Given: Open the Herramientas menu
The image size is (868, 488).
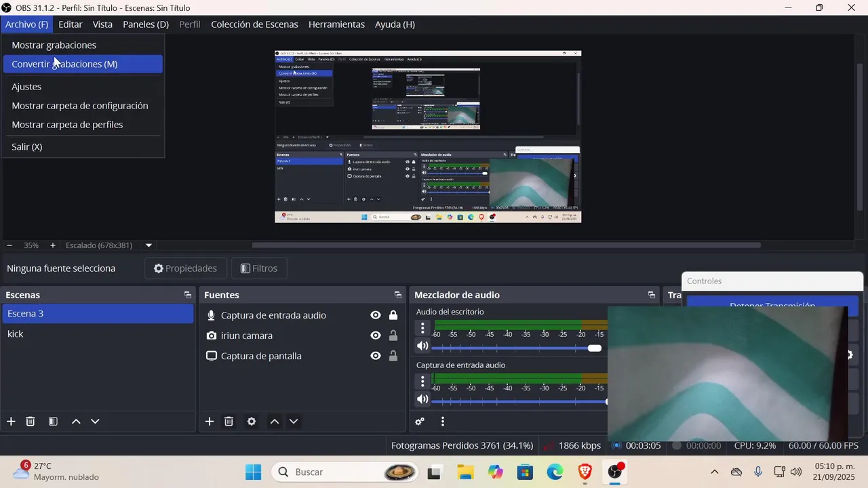Looking at the screenshot, I should [x=336, y=24].
